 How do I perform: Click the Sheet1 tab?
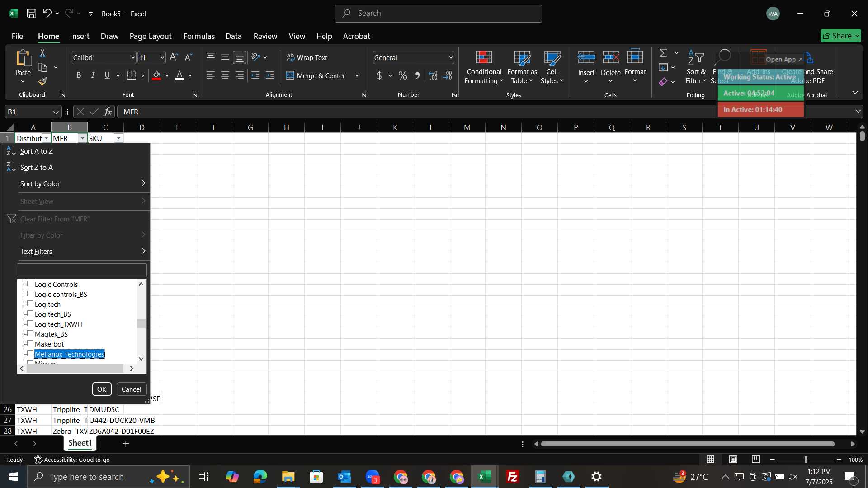click(80, 443)
